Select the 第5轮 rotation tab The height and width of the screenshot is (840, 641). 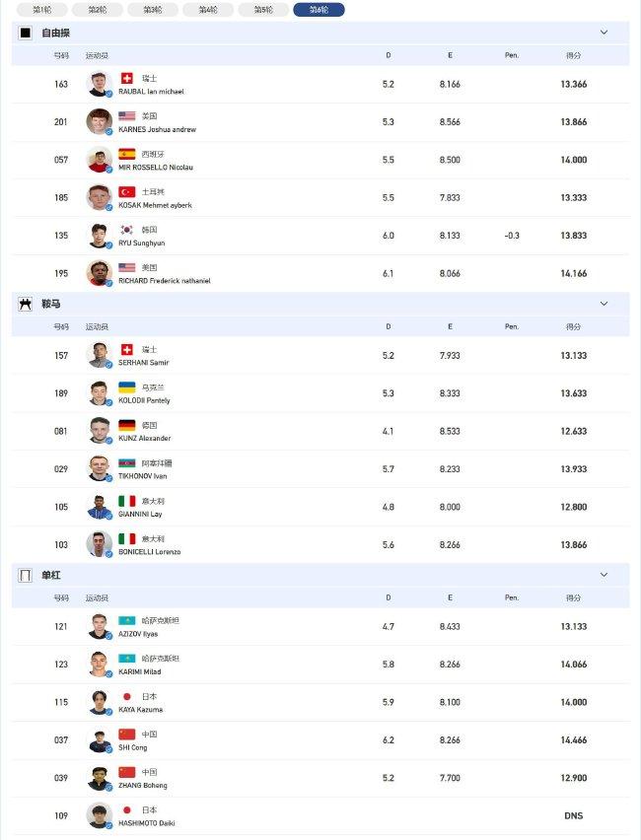coord(263,10)
